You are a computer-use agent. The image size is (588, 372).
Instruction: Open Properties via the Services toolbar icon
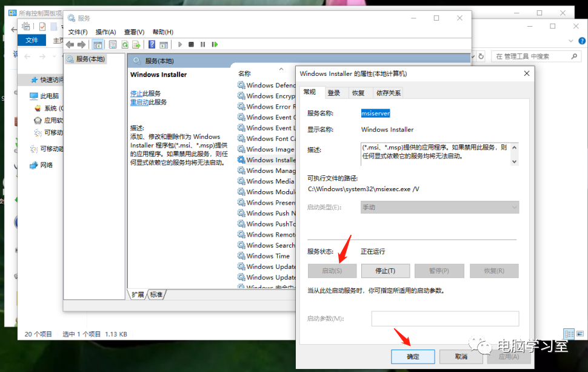(x=113, y=45)
